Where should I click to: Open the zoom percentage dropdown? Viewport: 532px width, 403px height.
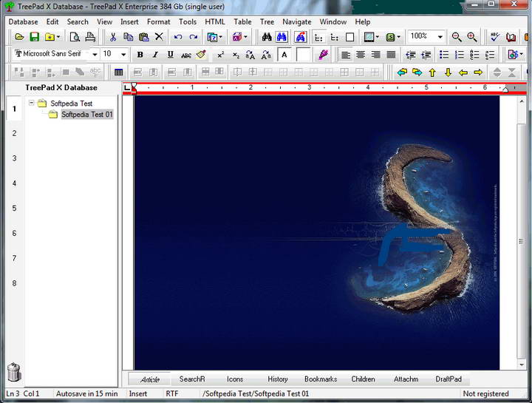[440, 37]
